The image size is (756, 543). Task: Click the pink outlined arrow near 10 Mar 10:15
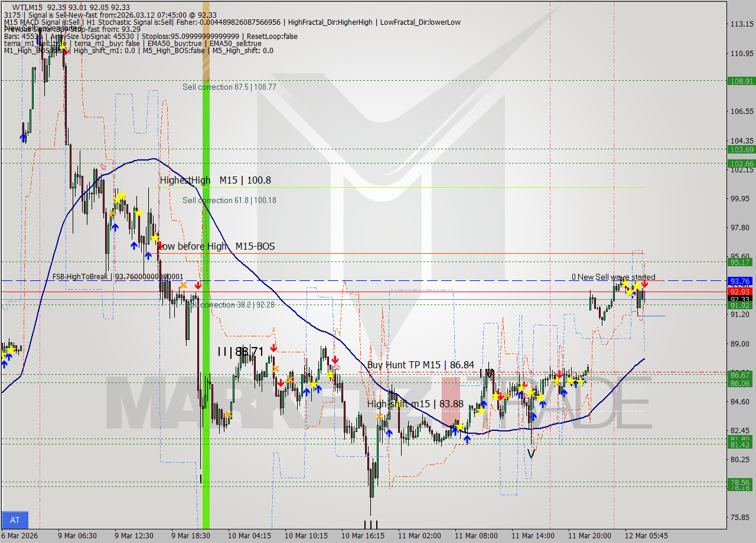(337, 367)
